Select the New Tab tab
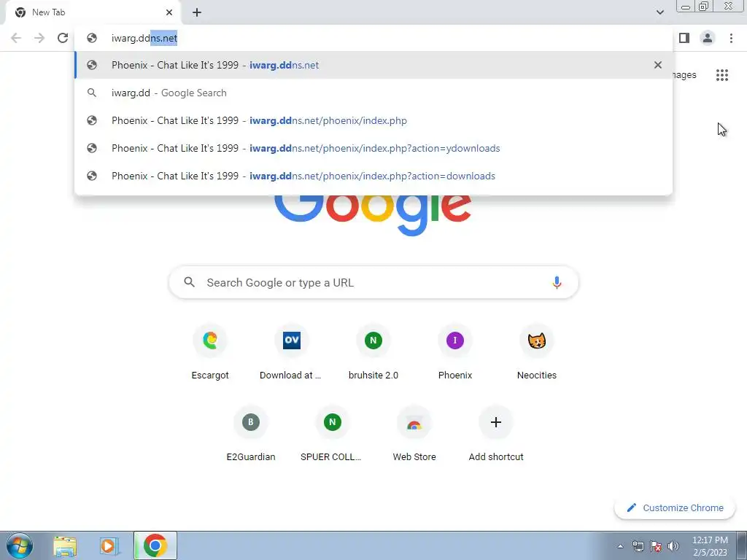747x560 pixels. click(94, 12)
